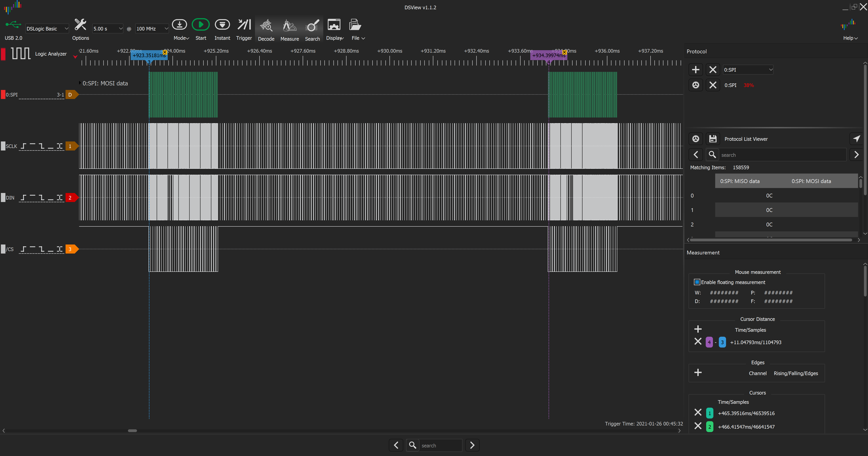This screenshot has height=456, width=868.
Task: Select cursor 3 blue badge in Cursor Distance
Action: tap(722, 342)
